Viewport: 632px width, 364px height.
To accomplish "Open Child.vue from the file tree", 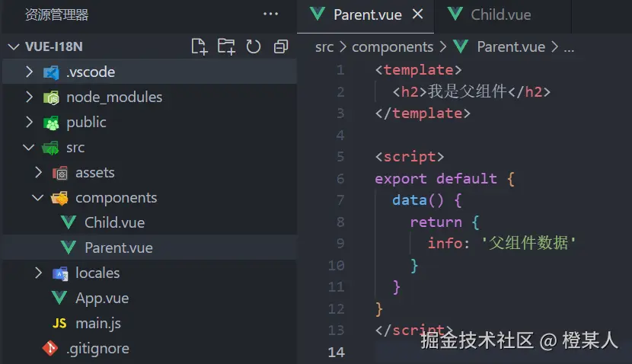I will [x=114, y=222].
